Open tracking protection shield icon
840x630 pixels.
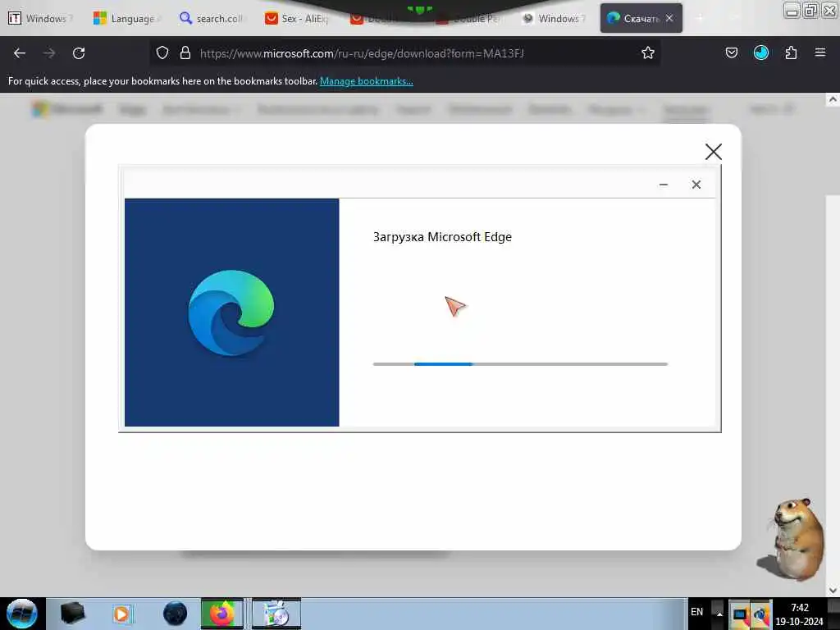click(162, 52)
